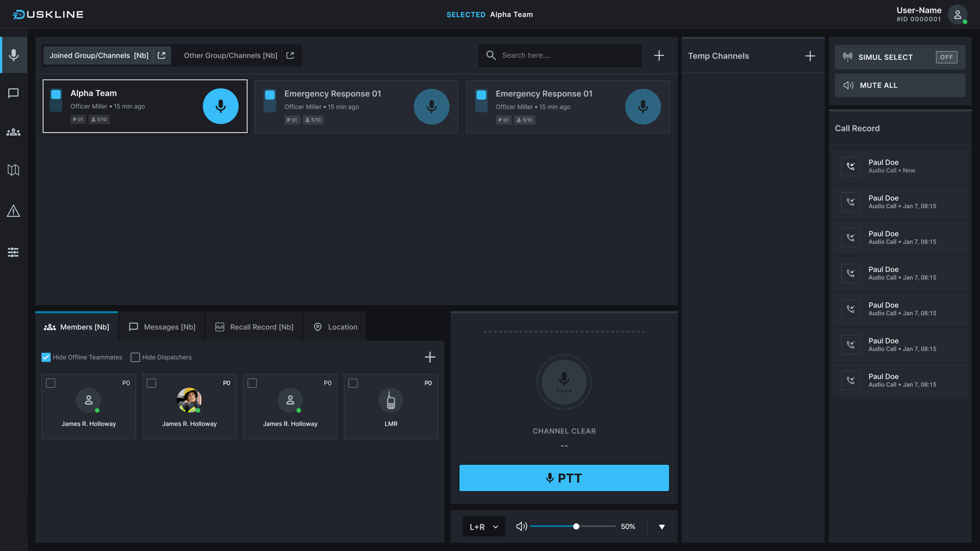Click in the Search here field
This screenshot has width=980, height=551.
pos(560,55)
